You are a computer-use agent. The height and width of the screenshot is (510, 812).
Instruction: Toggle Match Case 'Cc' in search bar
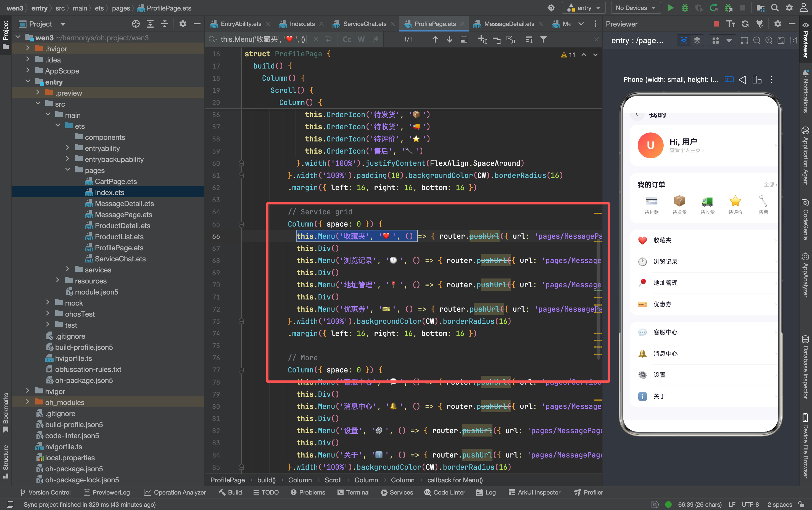pyautogui.click(x=347, y=40)
